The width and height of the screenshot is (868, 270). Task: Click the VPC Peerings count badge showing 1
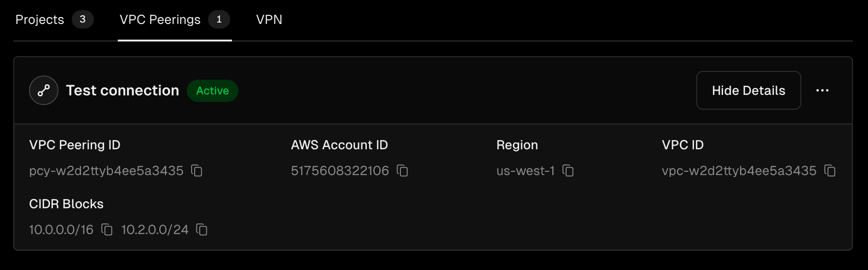tap(220, 19)
